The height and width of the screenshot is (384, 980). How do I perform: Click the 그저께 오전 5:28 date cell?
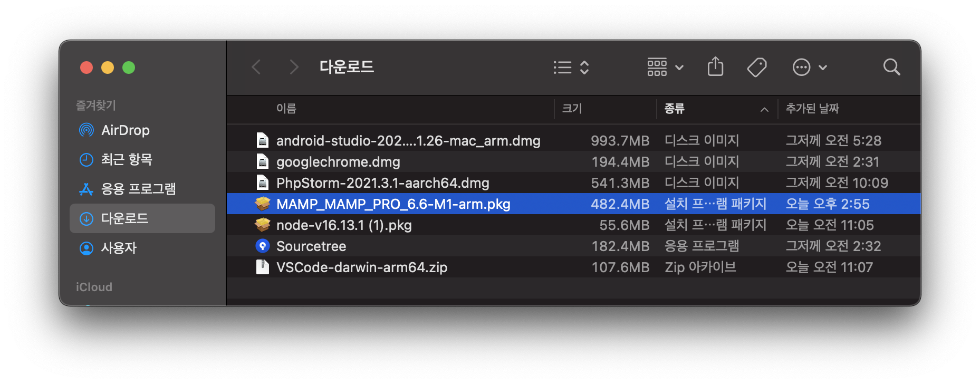pos(833,140)
